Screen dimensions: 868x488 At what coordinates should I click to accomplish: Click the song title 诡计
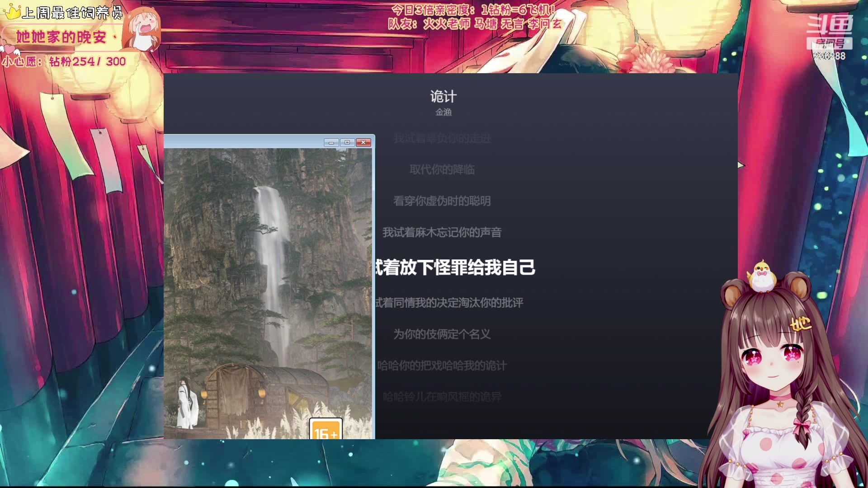point(443,96)
